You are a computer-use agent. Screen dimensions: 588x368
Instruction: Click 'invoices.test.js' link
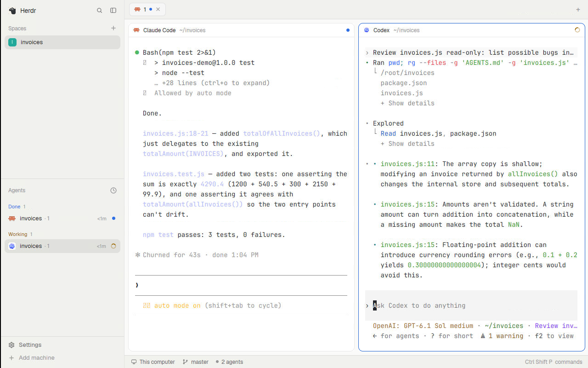(174, 174)
